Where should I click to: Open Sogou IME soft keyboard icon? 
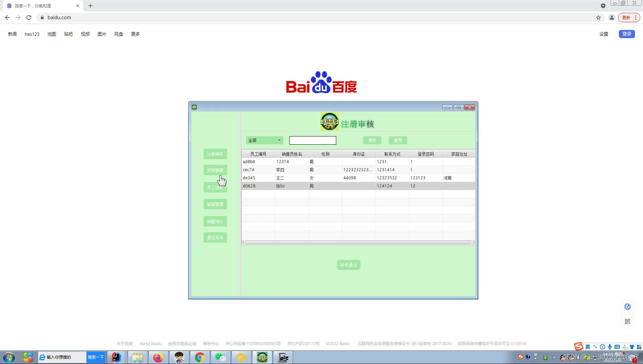(617, 347)
